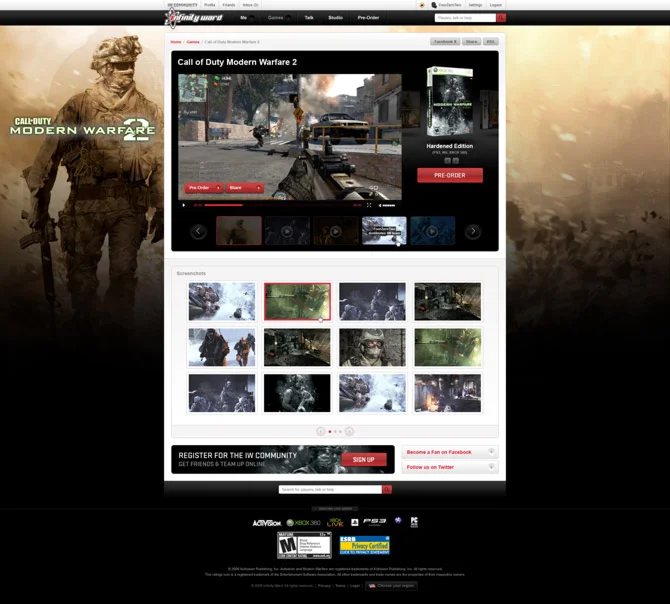
Task: Open the red-highlighted green screenshot thumbnail
Action: [x=297, y=301]
